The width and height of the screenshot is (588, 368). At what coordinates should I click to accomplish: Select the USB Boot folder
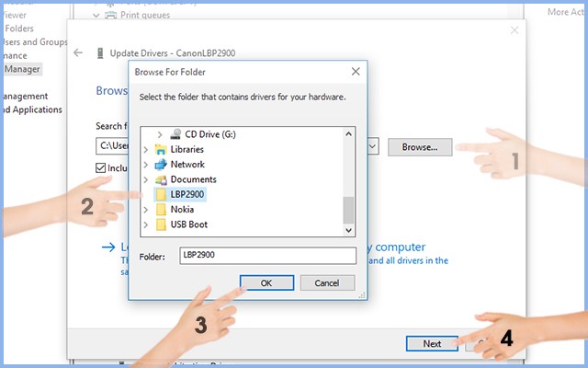coord(188,224)
